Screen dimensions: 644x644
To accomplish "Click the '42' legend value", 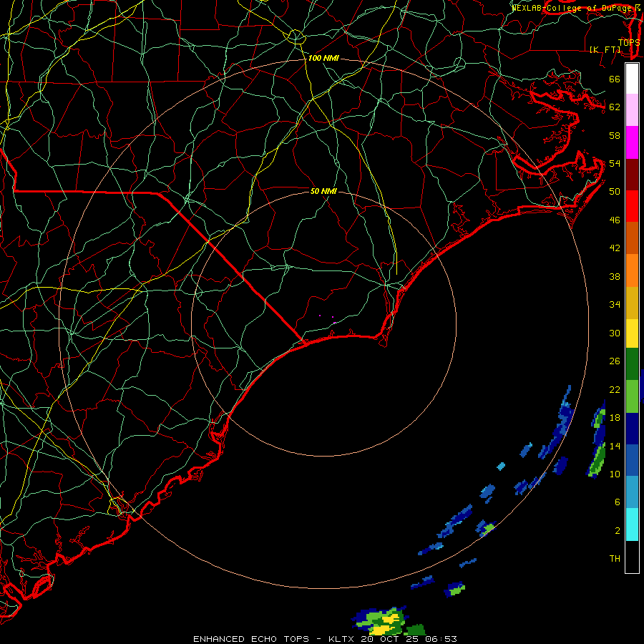I will tap(615, 248).
